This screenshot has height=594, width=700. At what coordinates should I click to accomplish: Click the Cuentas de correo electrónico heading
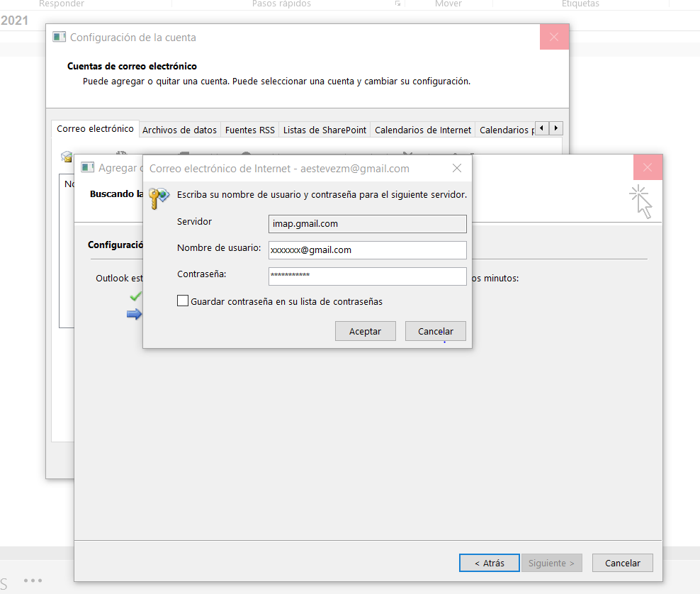pos(132,66)
